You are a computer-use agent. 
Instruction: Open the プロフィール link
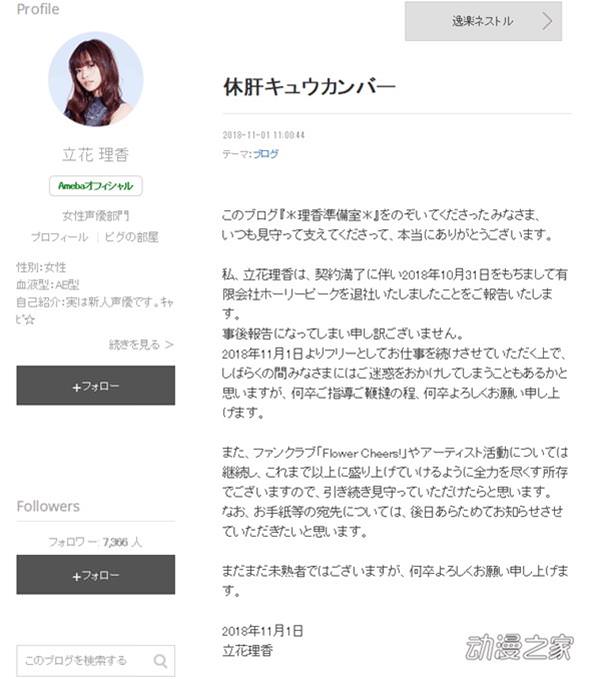(x=59, y=237)
